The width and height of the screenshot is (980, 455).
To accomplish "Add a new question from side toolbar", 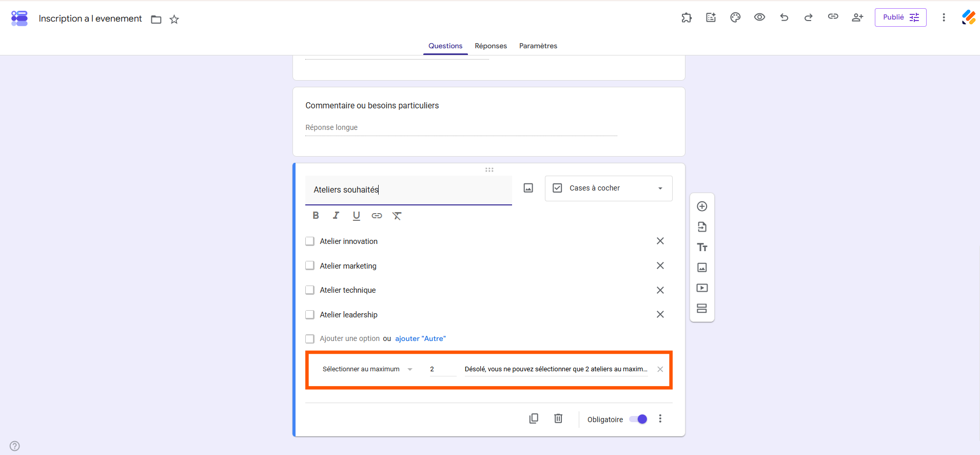I will click(x=702, y=206).
